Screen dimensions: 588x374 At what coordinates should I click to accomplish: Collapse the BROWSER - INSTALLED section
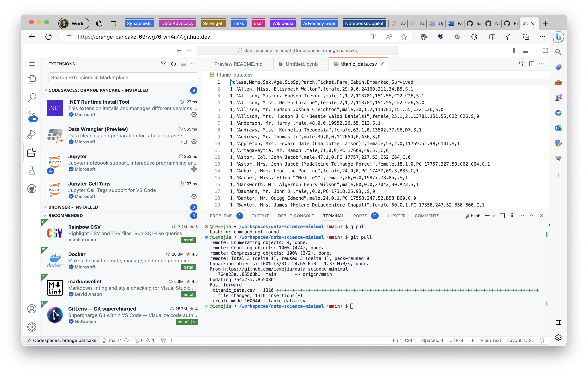(x=45, y=207)
